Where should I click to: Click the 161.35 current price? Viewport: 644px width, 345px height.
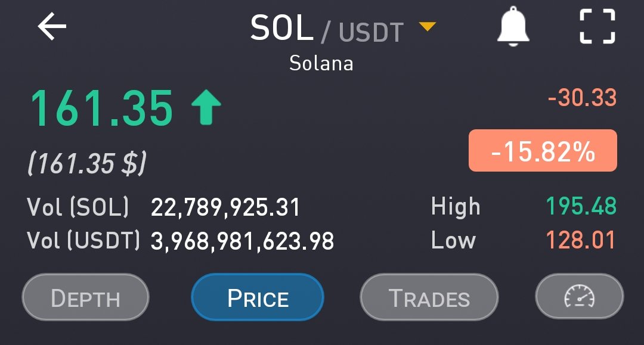(101, 109)
